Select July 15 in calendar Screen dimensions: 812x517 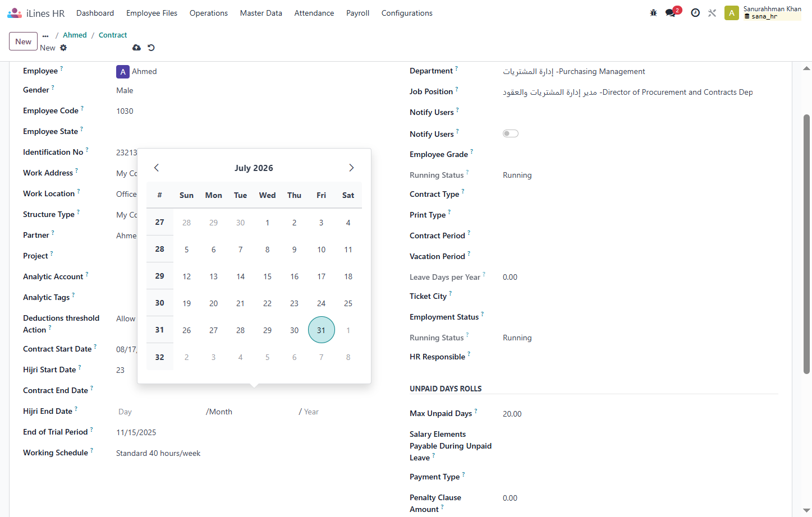tap(268, 276)
